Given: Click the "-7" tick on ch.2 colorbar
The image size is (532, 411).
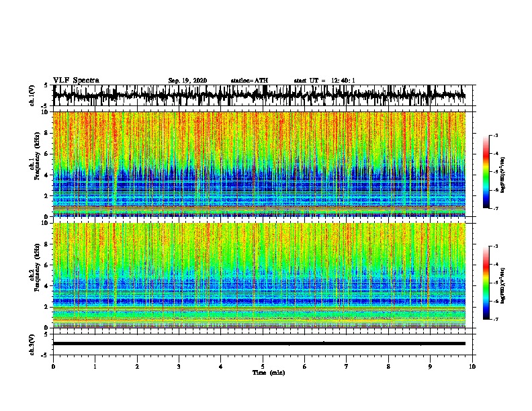Looking at the screenshot, I should click(x=496, y=319).
